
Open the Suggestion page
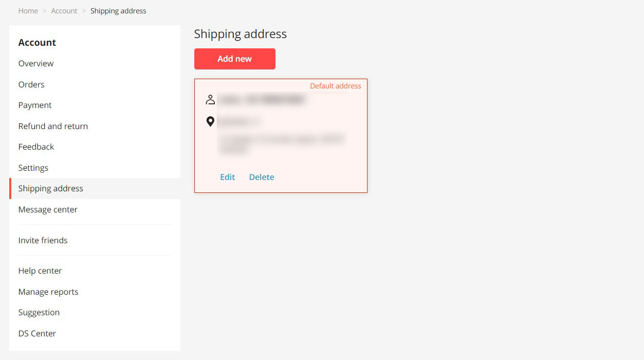coord(39,312)
